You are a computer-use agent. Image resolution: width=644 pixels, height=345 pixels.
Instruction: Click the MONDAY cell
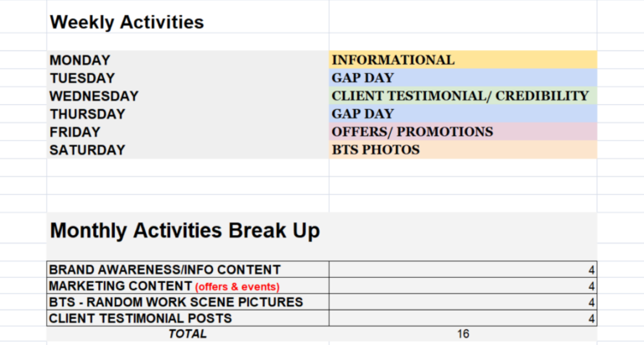(x=80, y=60)
